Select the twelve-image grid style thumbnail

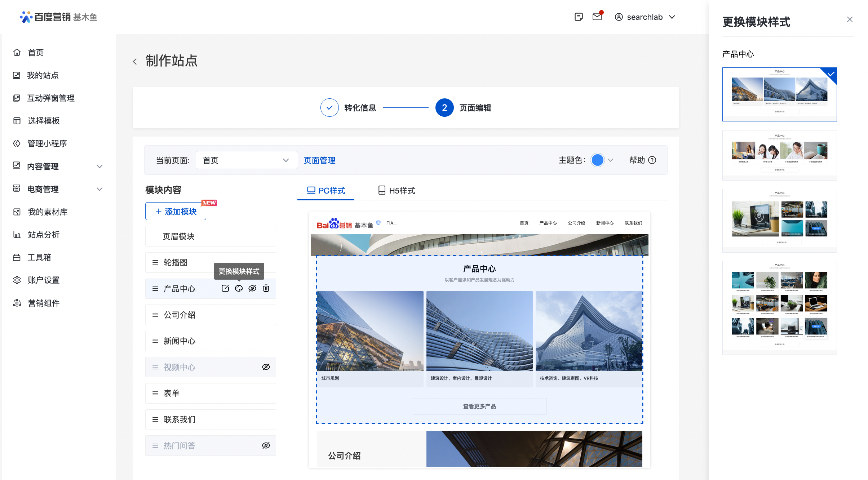[779, 307]
